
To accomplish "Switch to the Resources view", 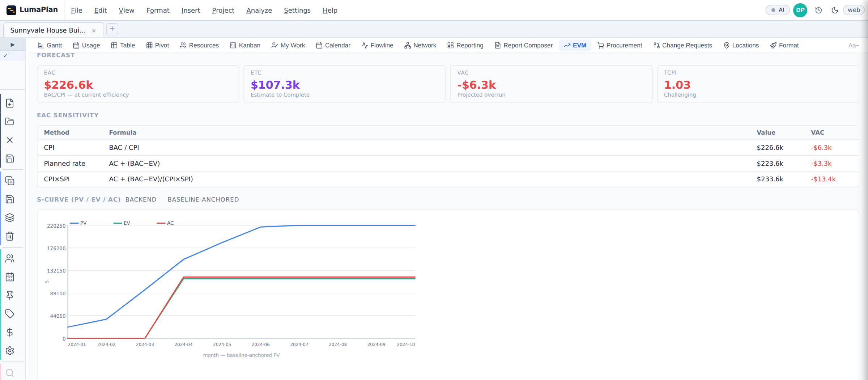I will (199, 45).
